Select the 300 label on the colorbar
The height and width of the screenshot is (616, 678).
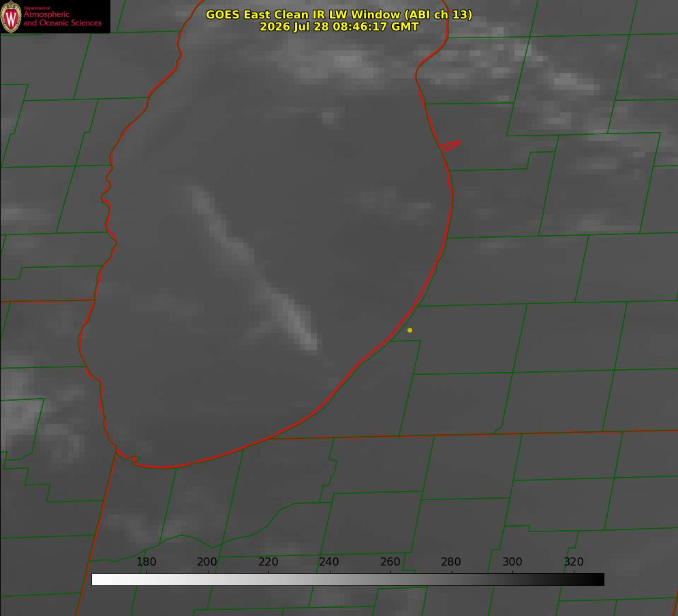point(512,561)
